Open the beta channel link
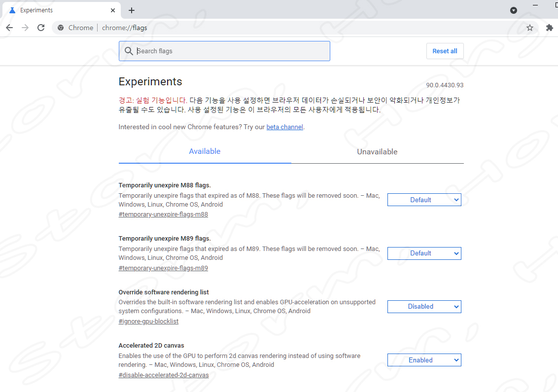 285,127
